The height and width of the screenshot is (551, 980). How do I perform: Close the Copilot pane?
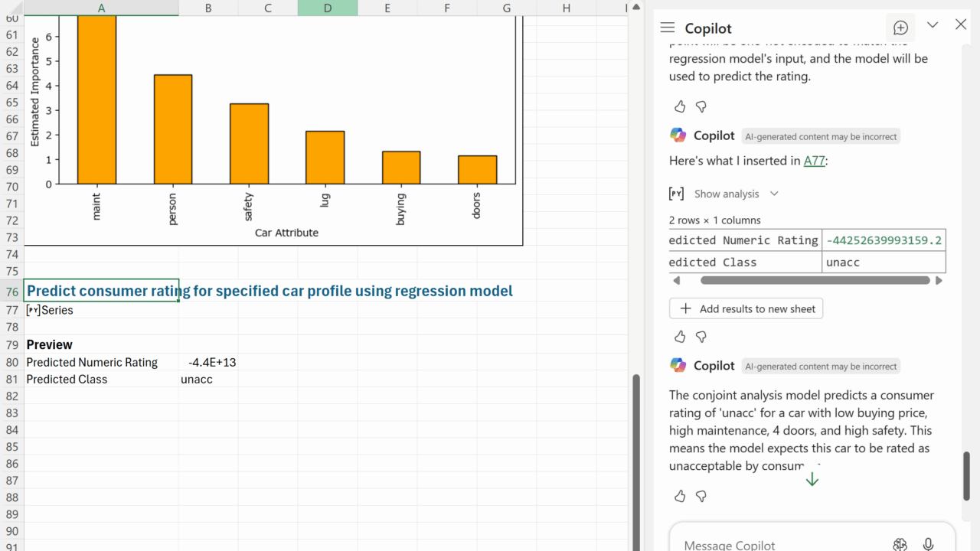pyautogui.click(x=961, y=24)
